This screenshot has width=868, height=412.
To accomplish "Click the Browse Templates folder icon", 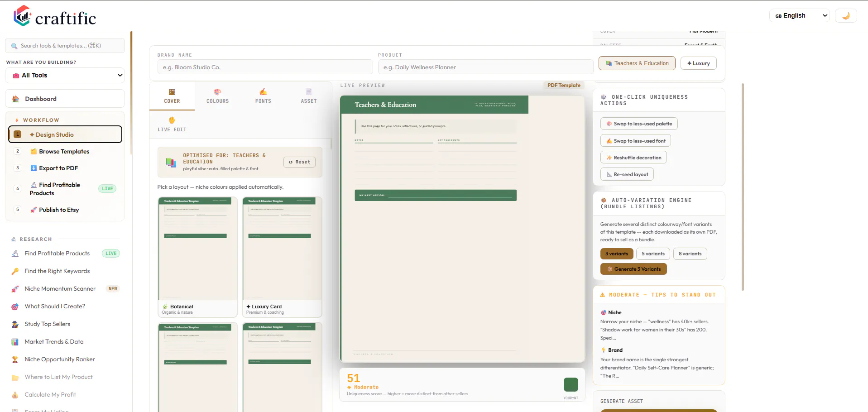I will pyautogui.click(x=34, y=151).
